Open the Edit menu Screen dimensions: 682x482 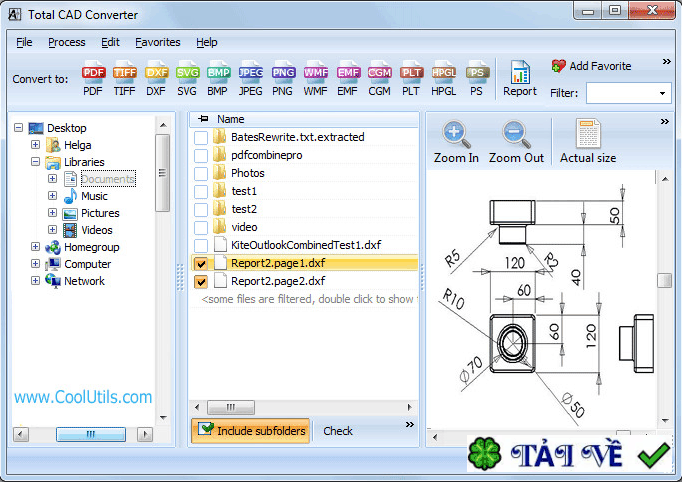click(x=110, y=42)
